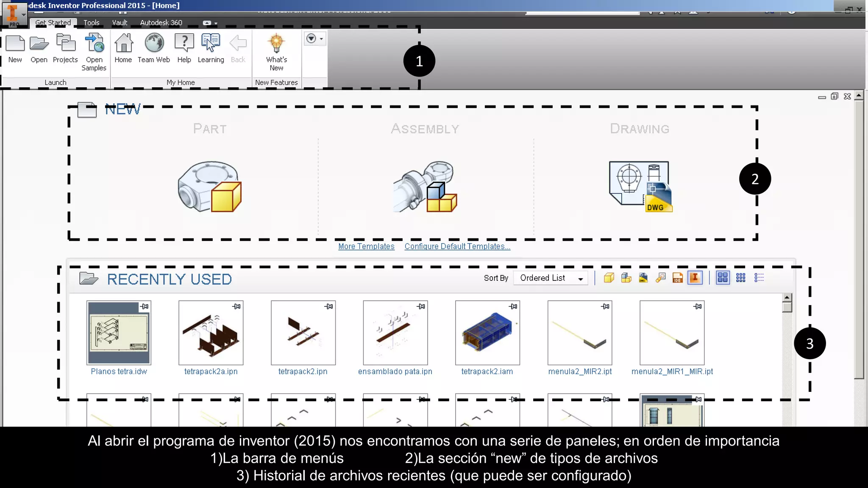Toggle assembly files filter in Recently Used
This screenshot has width=868, height=488.
[x=626, y=278]
